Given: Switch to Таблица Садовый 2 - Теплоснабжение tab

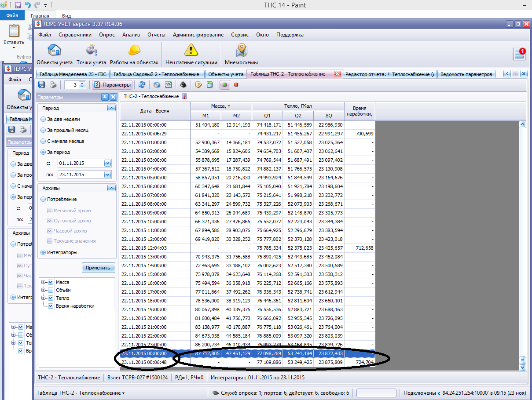Looking at the screenshot, I should coord(157,74).
